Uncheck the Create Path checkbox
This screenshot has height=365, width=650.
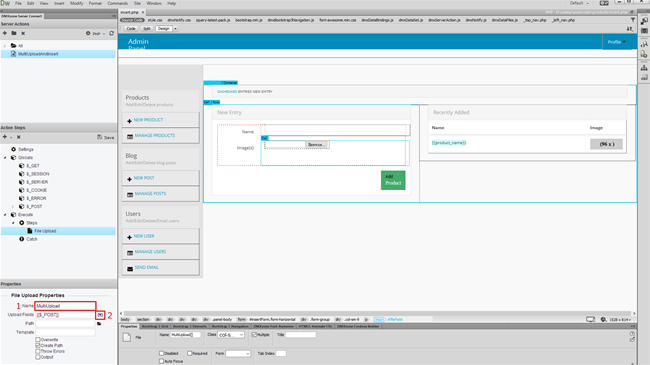click(x=38, y=345)
